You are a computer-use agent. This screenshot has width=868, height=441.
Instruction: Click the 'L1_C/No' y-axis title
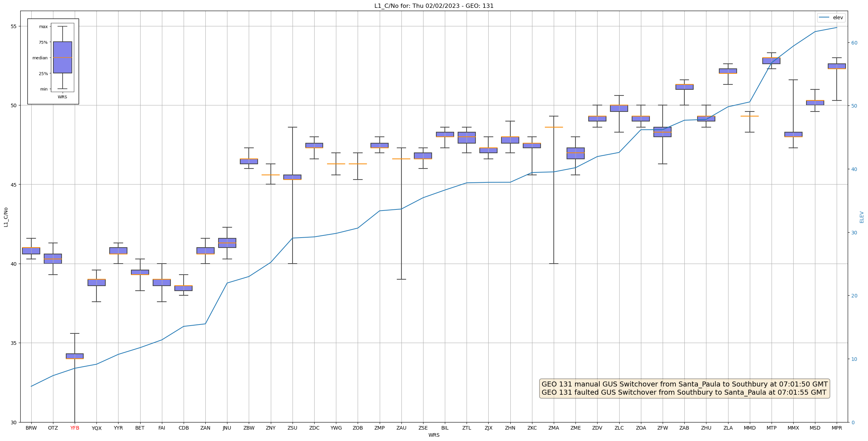pyautogui.click(x=6, y=217)
